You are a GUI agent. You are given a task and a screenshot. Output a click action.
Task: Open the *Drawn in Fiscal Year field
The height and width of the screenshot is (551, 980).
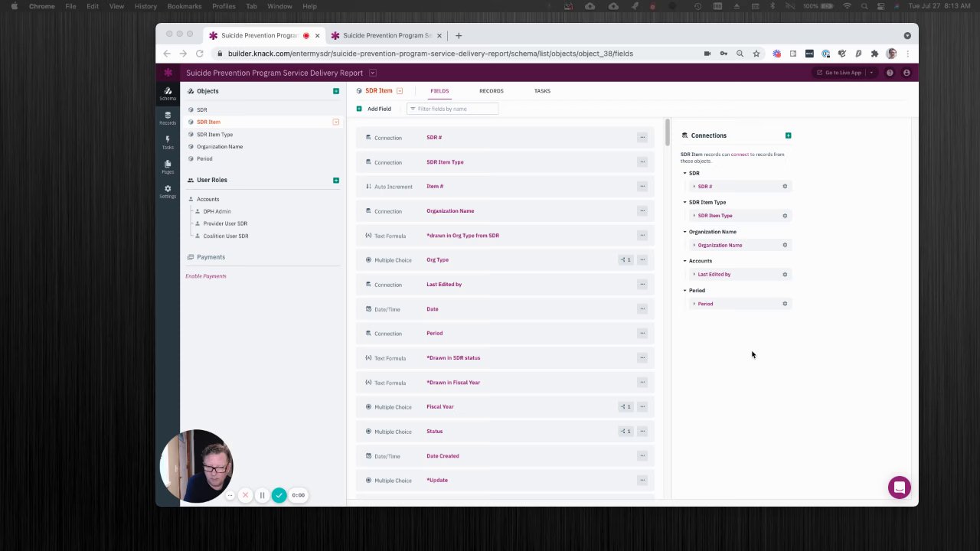coord(453,383)
